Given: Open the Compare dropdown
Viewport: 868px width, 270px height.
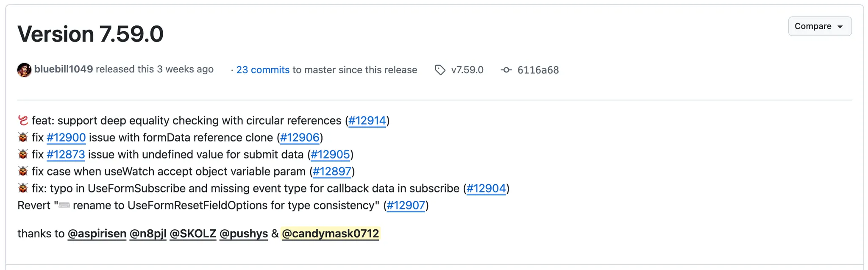Looking at the screenshot, I should [x=820, y=26].
